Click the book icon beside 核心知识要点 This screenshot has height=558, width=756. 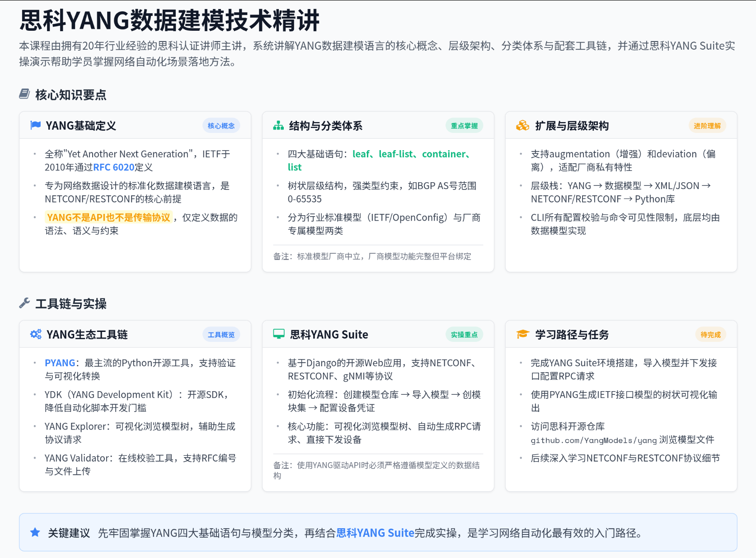click(x=24, y=94)
